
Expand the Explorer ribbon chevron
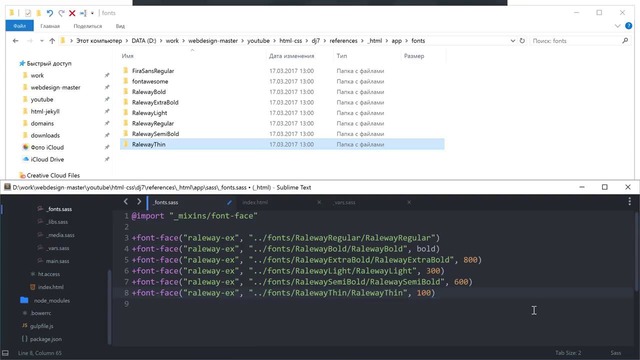[x=618, y=26]
